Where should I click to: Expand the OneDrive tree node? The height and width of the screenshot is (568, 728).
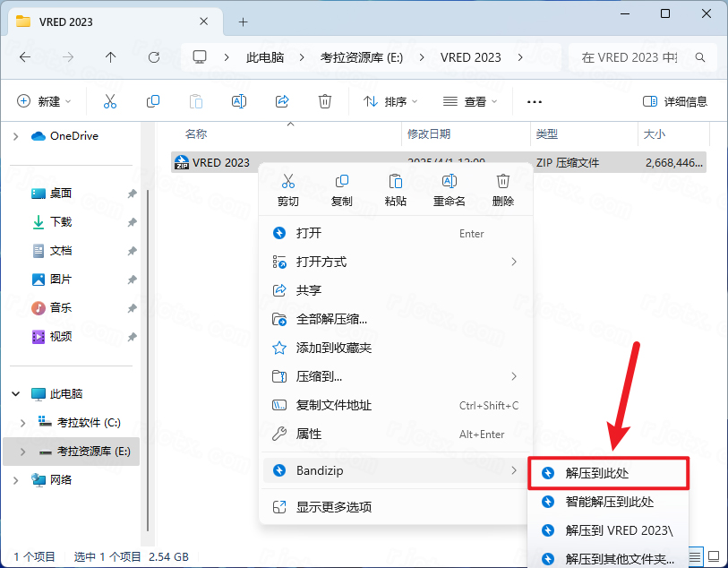click(x=16, y=136)
